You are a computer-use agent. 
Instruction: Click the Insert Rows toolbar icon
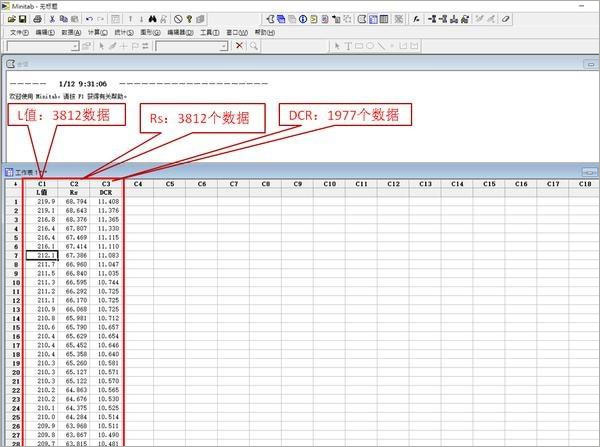[443, 19]
